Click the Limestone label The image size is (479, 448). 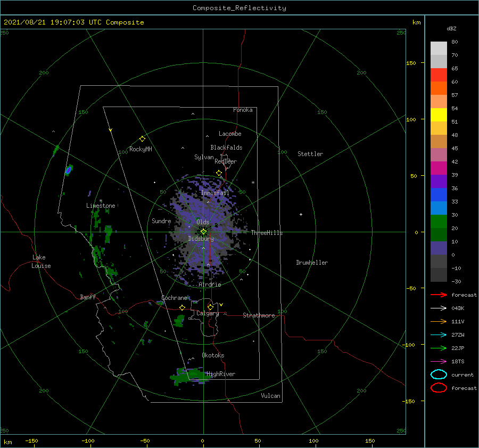click(x=101, y=206)
